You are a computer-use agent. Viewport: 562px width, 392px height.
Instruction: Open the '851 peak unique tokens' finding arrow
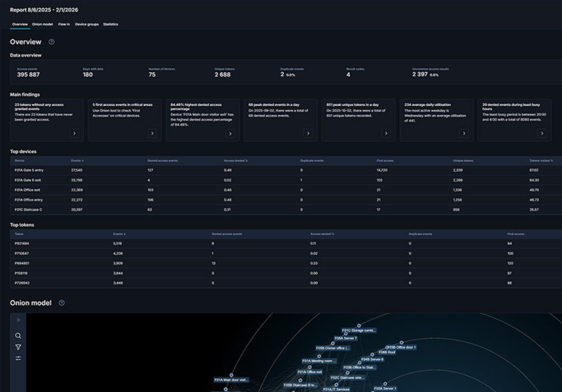tap(386, 133)
